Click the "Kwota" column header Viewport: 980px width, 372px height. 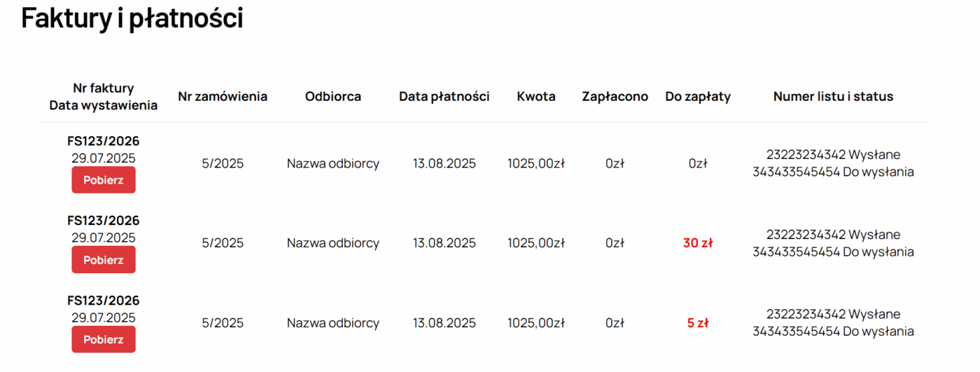[x=535, y=97]
